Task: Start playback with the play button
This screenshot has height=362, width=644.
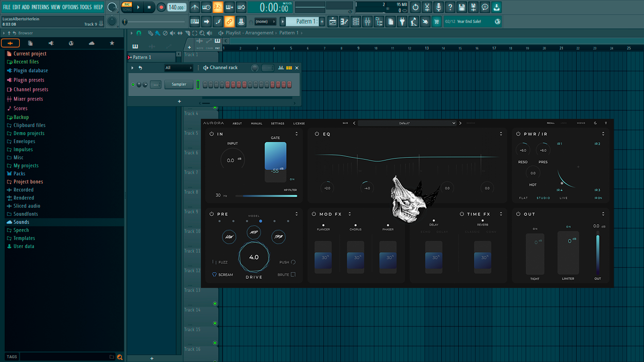Action: pyautogui.click(x=138, y=7)
